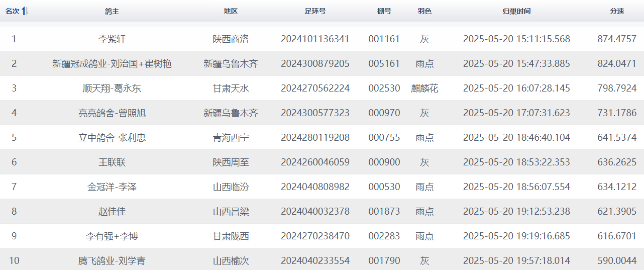
Task: Click owner name 金冠洋-李泽
Action: [x=112, y=187]
